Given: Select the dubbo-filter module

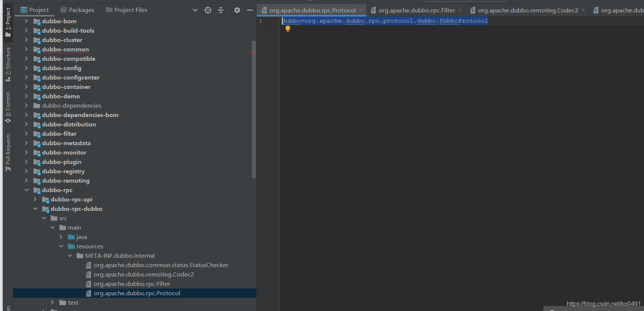Looking at the screenshot, I should [x=59, y=134].
